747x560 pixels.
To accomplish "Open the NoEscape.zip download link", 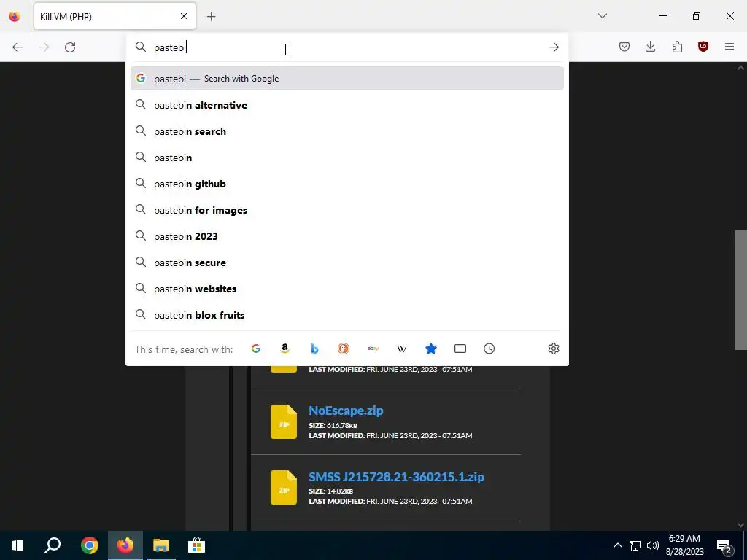I will click(346, 411).
